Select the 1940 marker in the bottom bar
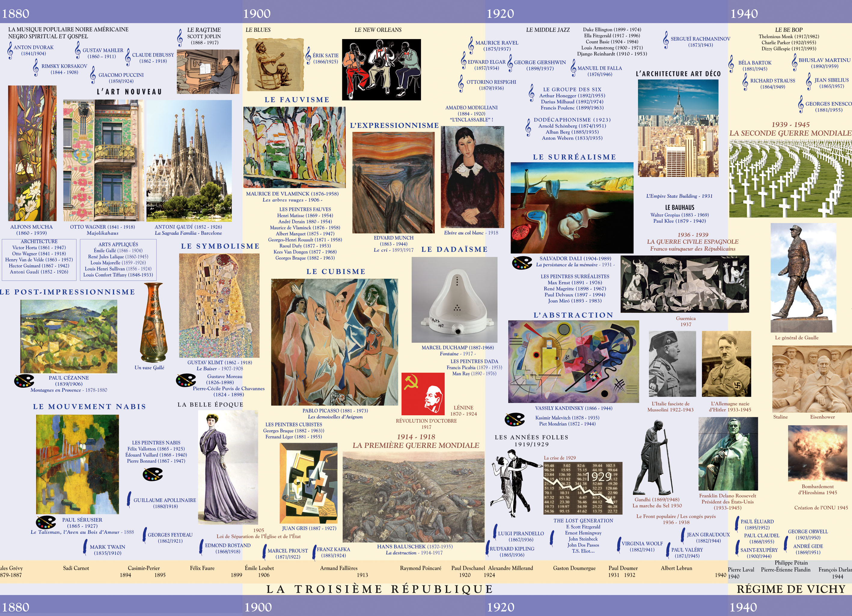852x616 pixels. [744, 607]
